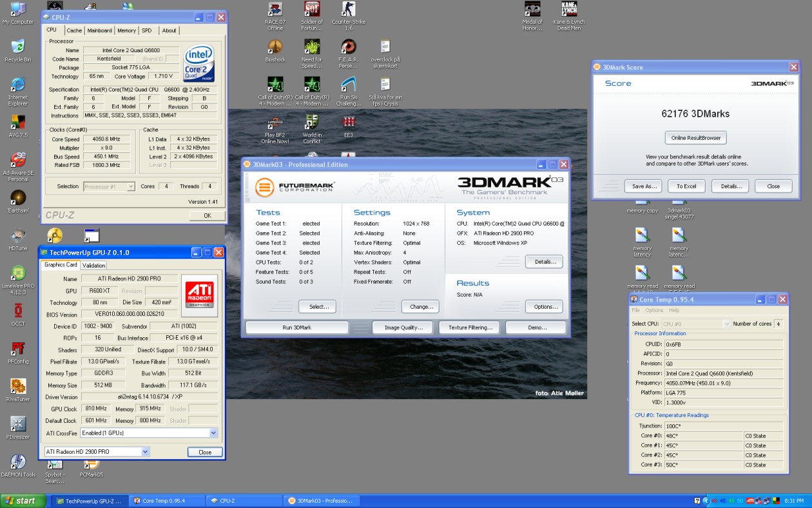812x508 pixels.
Task: Open World in Conflict desktop shortcut
Action: (x=312, y=129)
